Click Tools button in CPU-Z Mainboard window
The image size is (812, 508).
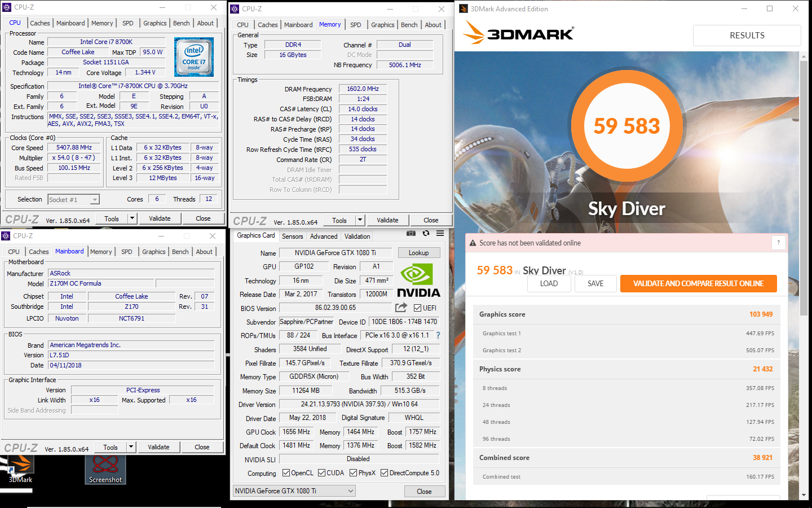111,447
